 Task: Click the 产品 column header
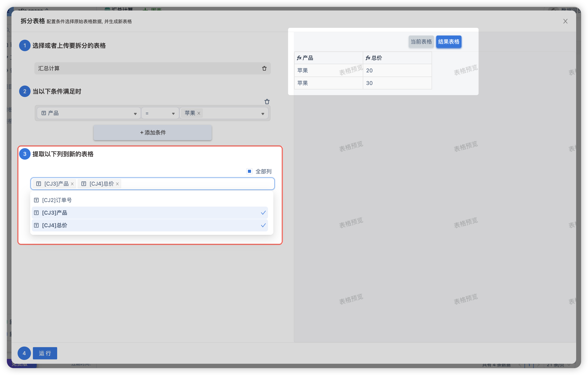point(328,58)
